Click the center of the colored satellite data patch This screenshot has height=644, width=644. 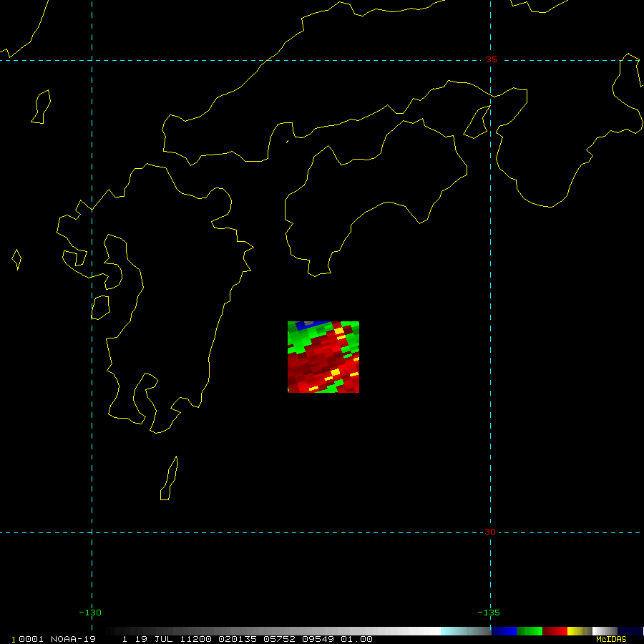(323, 357)
